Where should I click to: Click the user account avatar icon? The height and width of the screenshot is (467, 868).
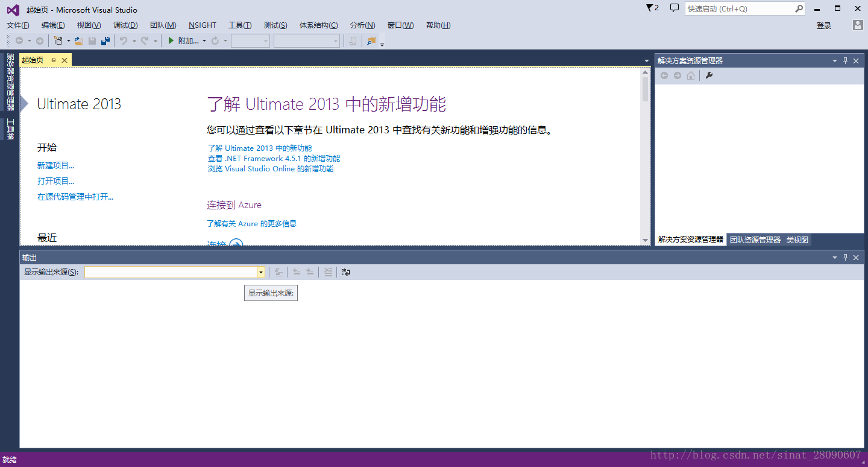(858, 25)
